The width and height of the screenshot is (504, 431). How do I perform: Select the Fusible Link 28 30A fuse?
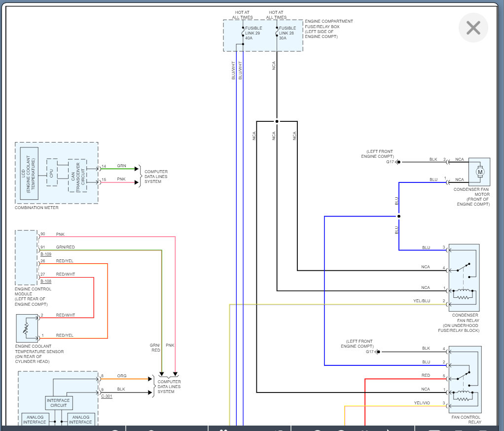(277, 32)
